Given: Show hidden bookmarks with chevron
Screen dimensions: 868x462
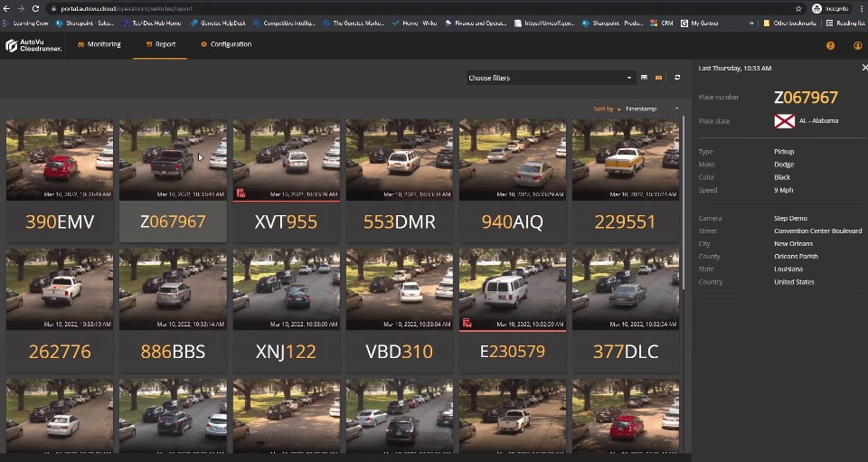Looking at the screenshot, I should [751, 24].
